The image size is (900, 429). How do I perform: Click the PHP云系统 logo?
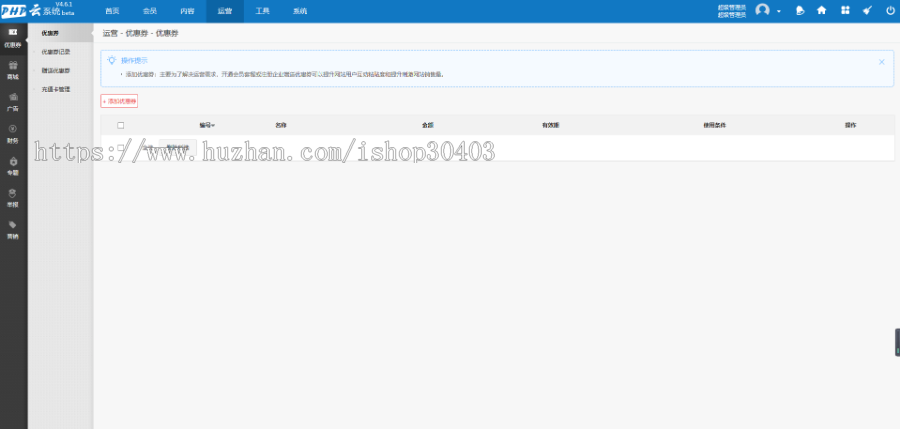tap(37, 10)
